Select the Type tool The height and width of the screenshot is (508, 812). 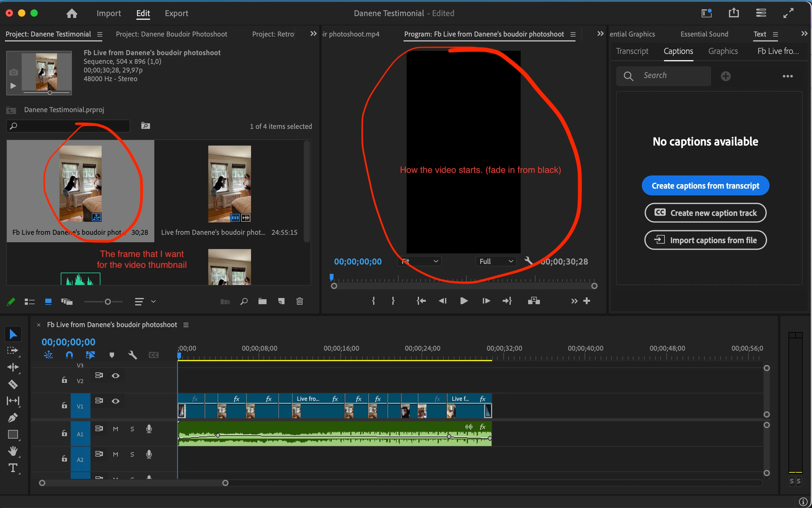(x=13, y=468)
